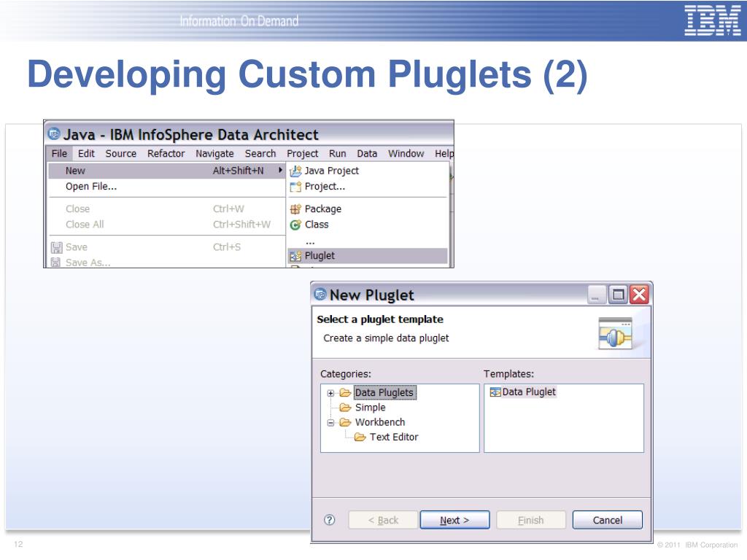Select the Data Pluglets category

point(384,393)
